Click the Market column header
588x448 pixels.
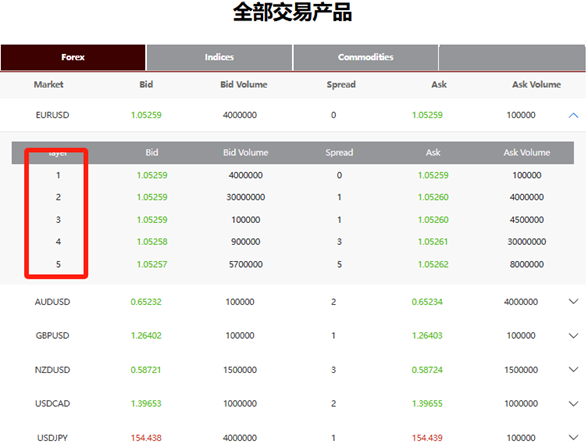(49, 85)
